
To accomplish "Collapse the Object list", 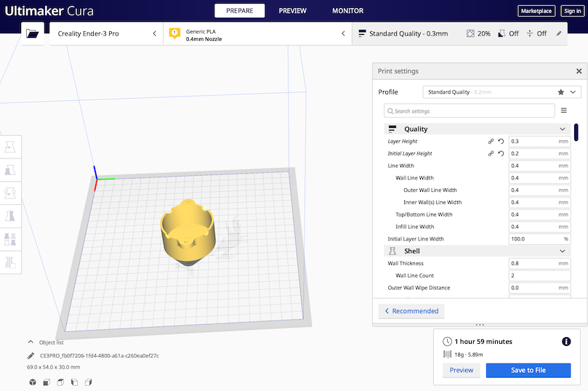I will point(31,342).
